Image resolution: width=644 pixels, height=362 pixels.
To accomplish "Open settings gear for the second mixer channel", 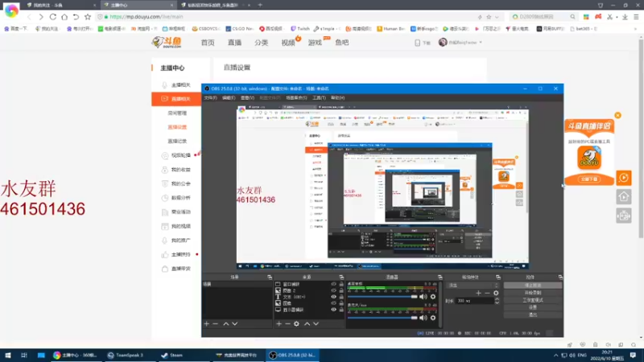I will tap(433, 318).
